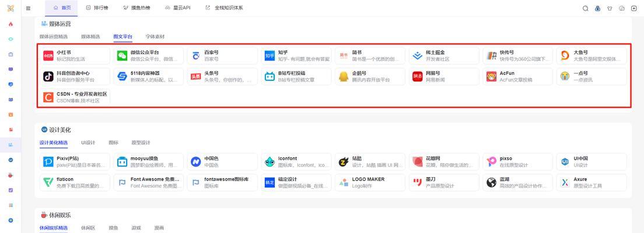Go to the 首页 tab
The height and width of the screenshot is (233, 644).
coord(61,8)
